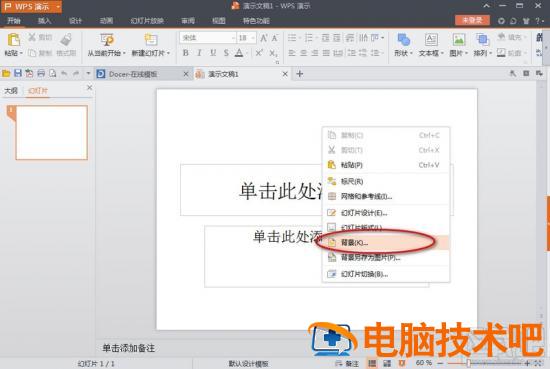
Task: Choose Background (K) in context menu
Action: pyautogui.click(x=386, y=242)
